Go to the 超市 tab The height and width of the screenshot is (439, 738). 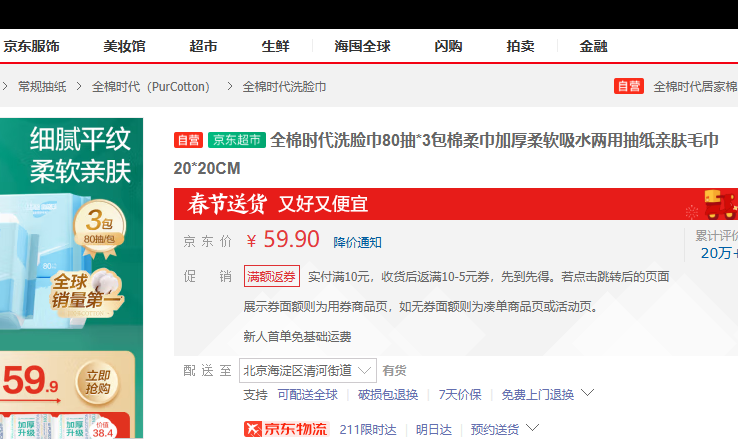click(x=203, y=46)
